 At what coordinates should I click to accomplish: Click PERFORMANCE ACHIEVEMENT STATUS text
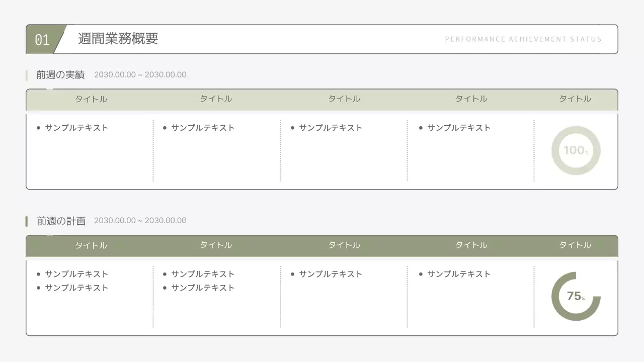click(x=524, y=39)
